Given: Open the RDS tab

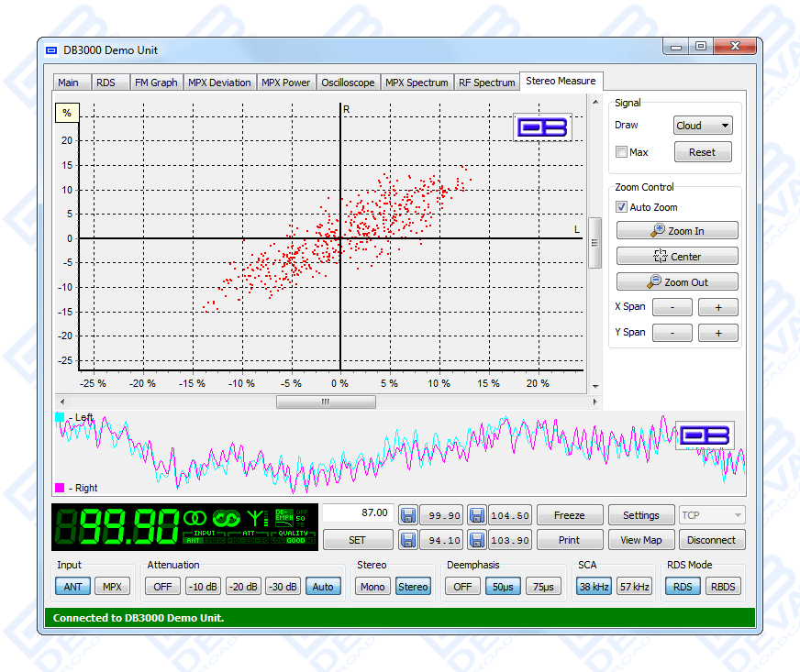Looking at the screenshot, I should (x=106, y=83).
